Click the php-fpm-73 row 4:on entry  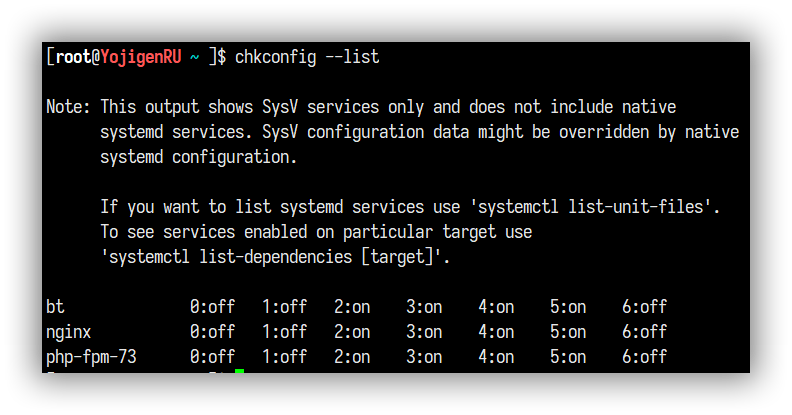496,356
